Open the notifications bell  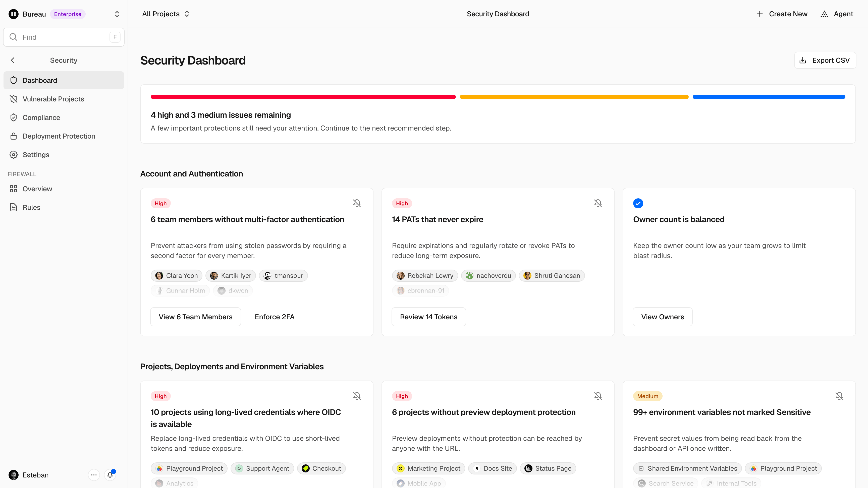[110, 475]
